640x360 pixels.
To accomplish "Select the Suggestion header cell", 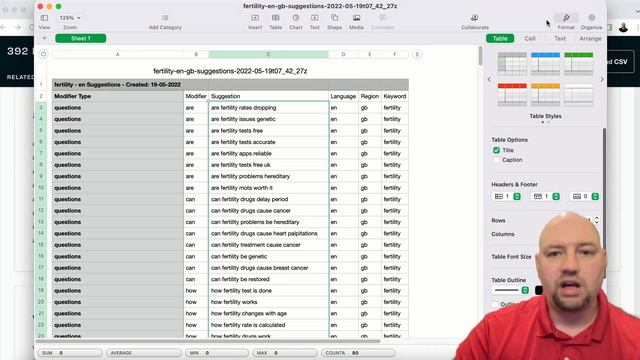I will click(269, 96).
